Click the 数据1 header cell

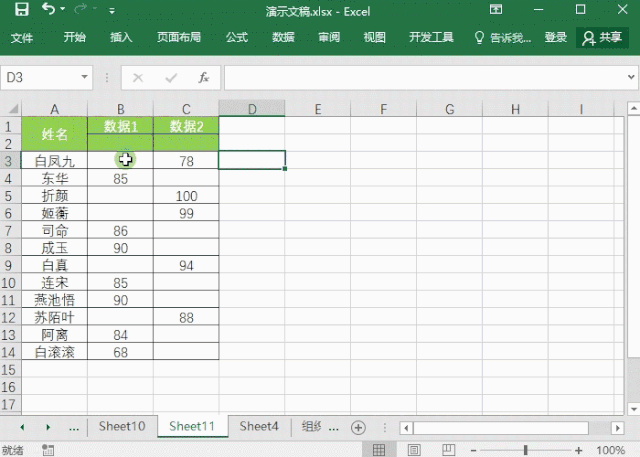(120, 125)
